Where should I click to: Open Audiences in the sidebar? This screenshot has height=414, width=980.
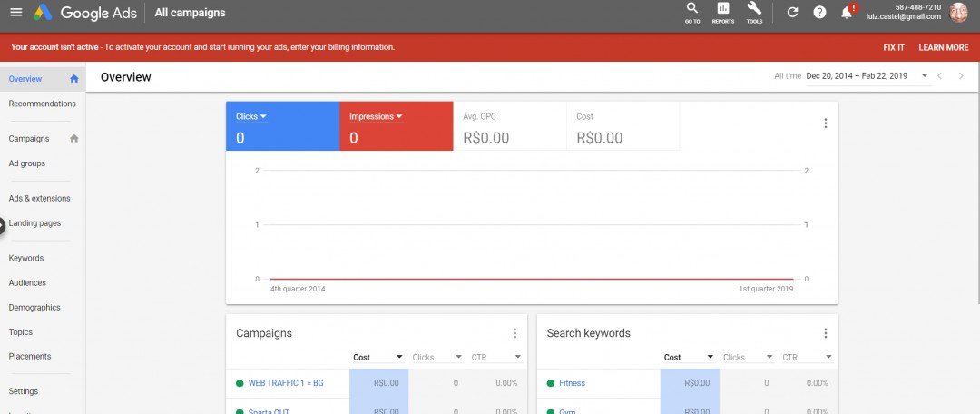click(27, 282)
